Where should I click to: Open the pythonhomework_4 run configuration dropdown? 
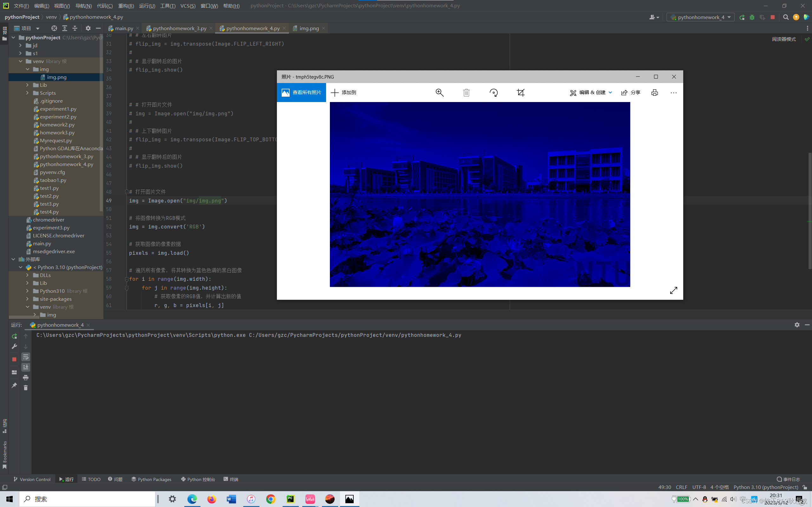pos(700,17)
